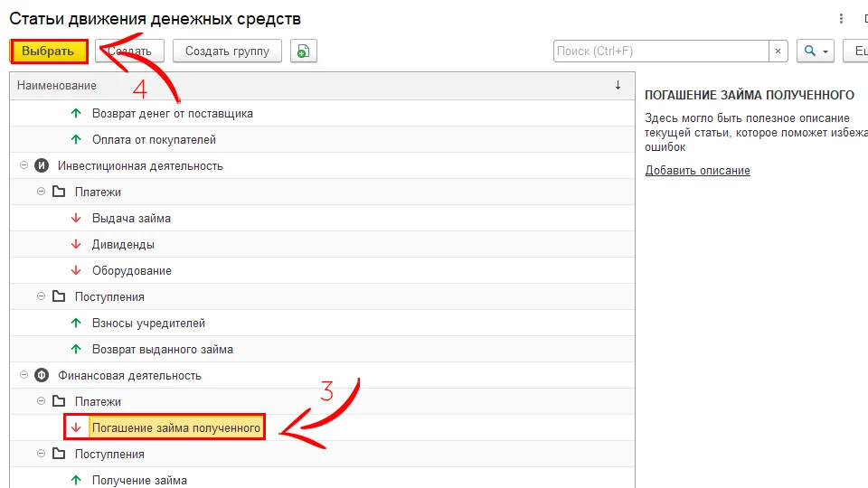868x488 pixels.
Task: Select the Выдача займа item
Action: tap(131, 219)
